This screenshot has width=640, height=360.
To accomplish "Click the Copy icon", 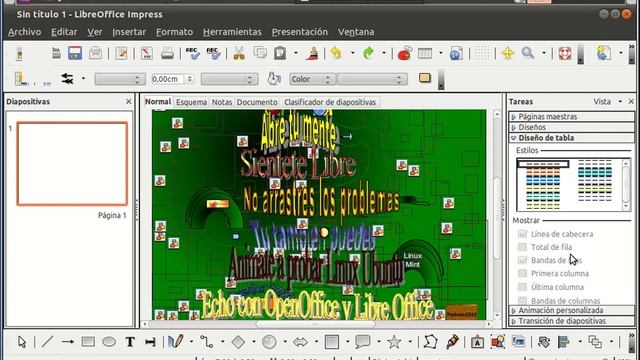I will (260, 53).
